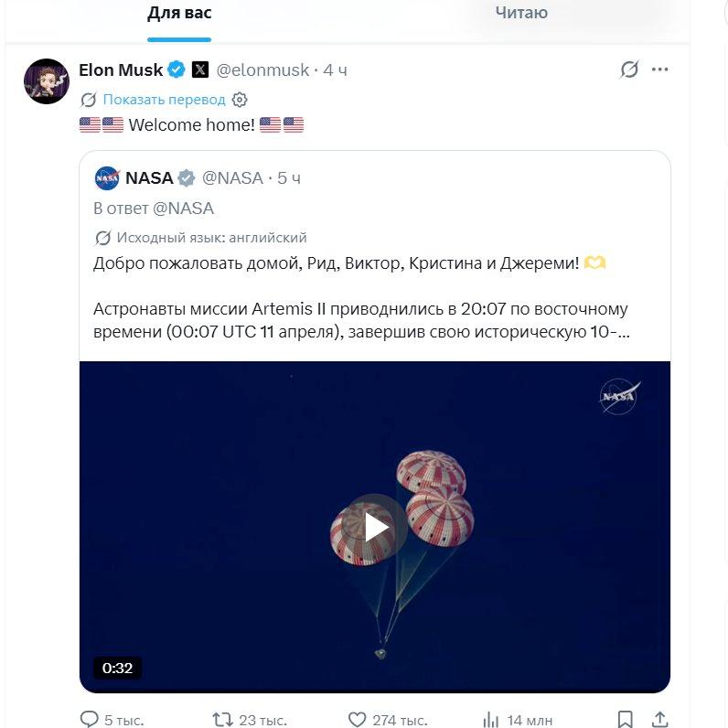Screen dimensions: 728x728
Task: Open the share post menu
Action: 659,719
